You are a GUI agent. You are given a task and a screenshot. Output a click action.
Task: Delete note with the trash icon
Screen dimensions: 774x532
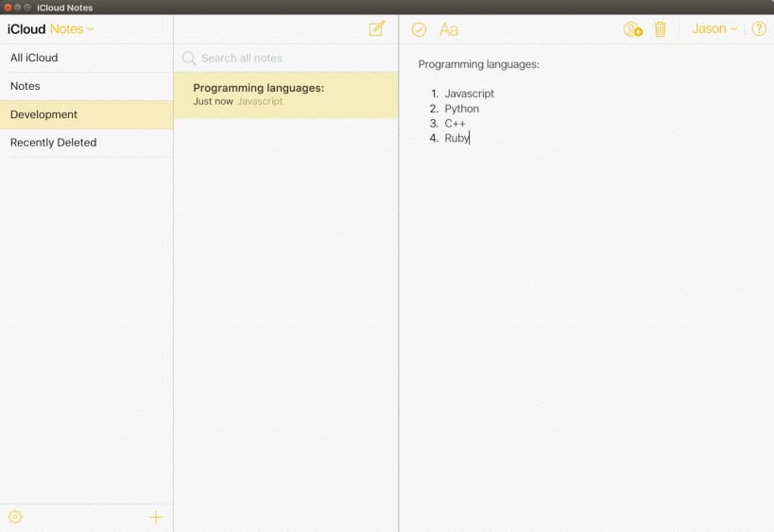click(x=660, y=29)
